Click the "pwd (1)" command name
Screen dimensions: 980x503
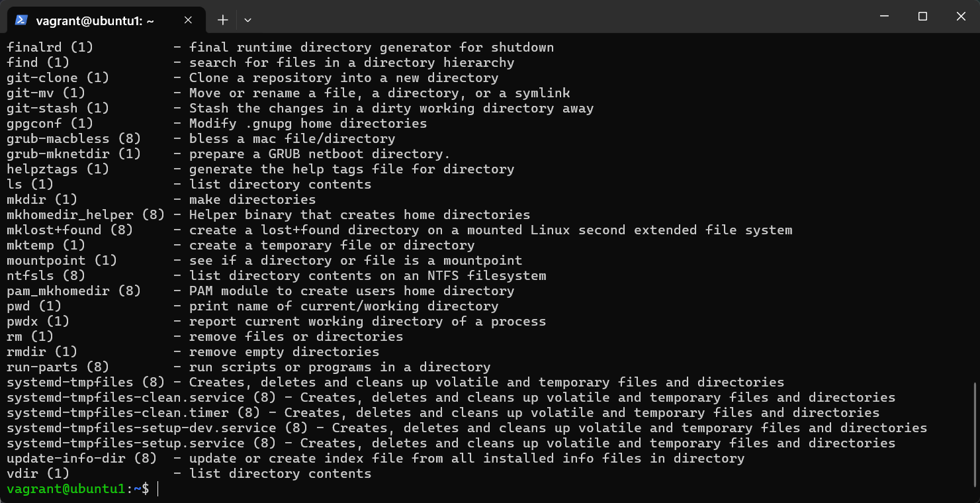tap(34, 306)
